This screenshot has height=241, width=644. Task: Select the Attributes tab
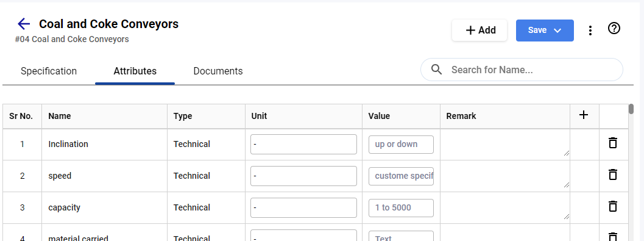pos(135,71)
